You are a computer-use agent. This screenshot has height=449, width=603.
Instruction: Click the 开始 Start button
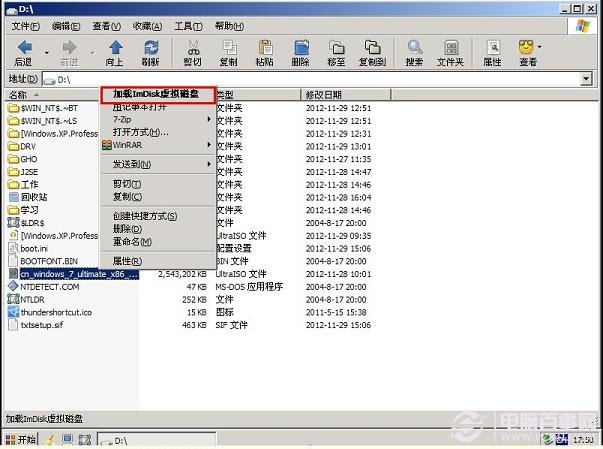point(21,439)
